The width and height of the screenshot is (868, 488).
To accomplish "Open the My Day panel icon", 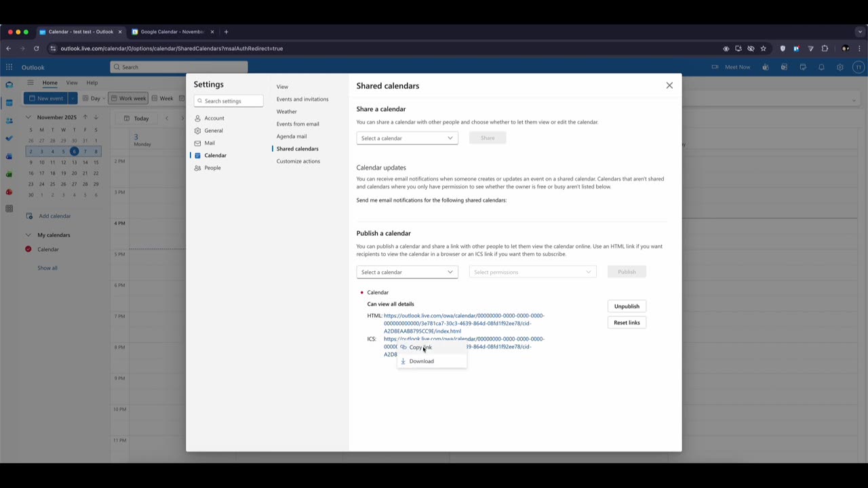I will click(803, 67).
